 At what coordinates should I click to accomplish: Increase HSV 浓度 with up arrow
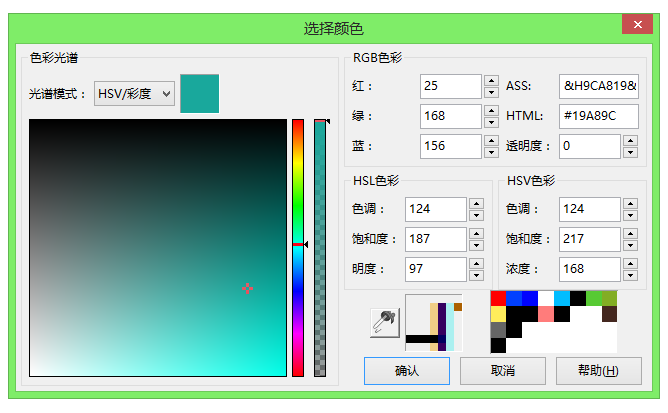630,263
